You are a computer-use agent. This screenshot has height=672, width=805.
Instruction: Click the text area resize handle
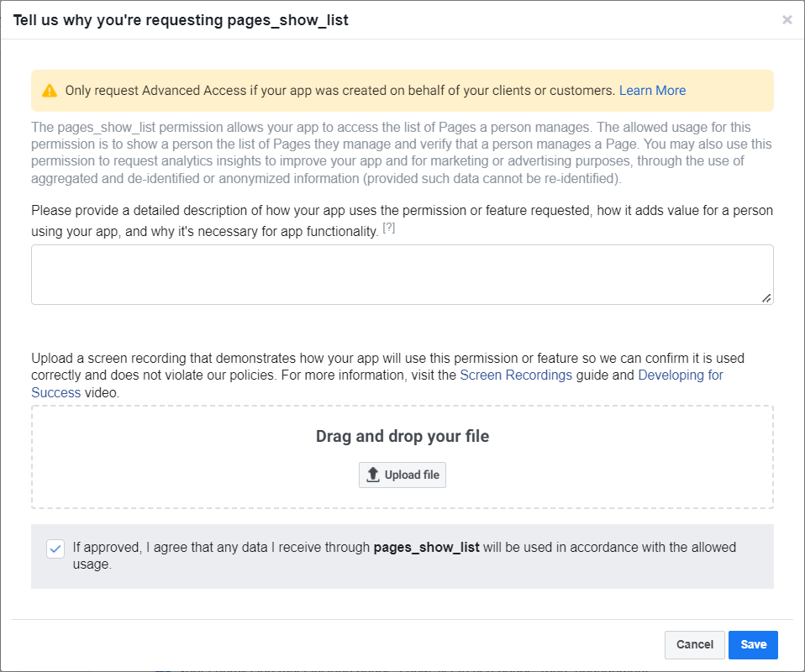(x=766, y=298)
